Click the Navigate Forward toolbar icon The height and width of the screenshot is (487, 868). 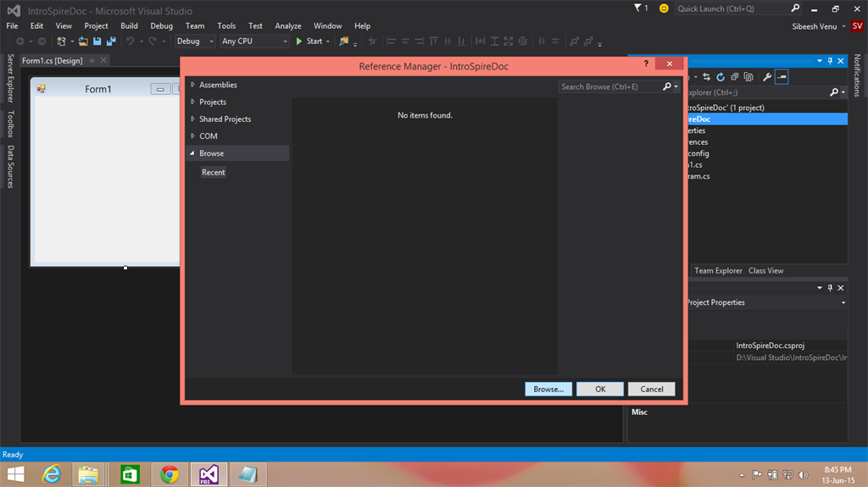[42, 41]
